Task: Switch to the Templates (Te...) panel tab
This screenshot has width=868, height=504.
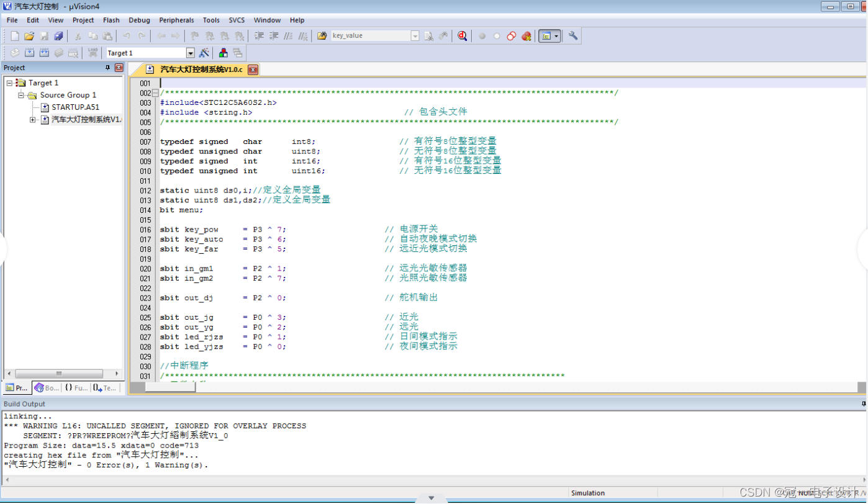Action: click(105, 387)
